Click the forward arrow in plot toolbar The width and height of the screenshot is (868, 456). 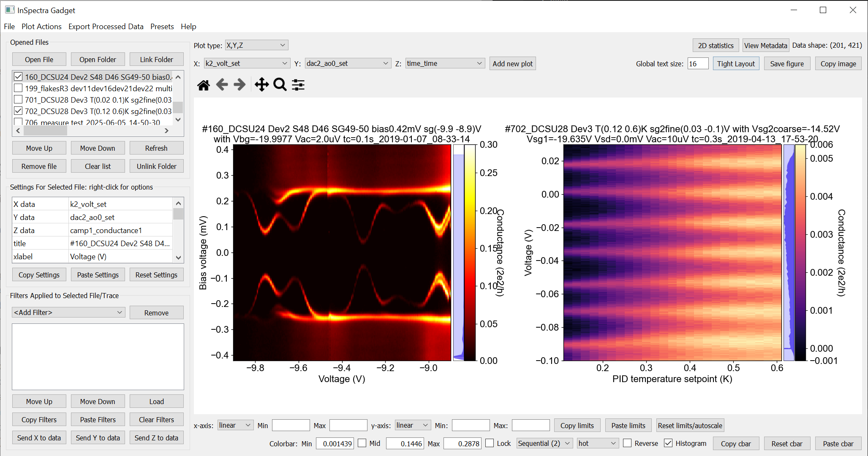coord(239,85)
